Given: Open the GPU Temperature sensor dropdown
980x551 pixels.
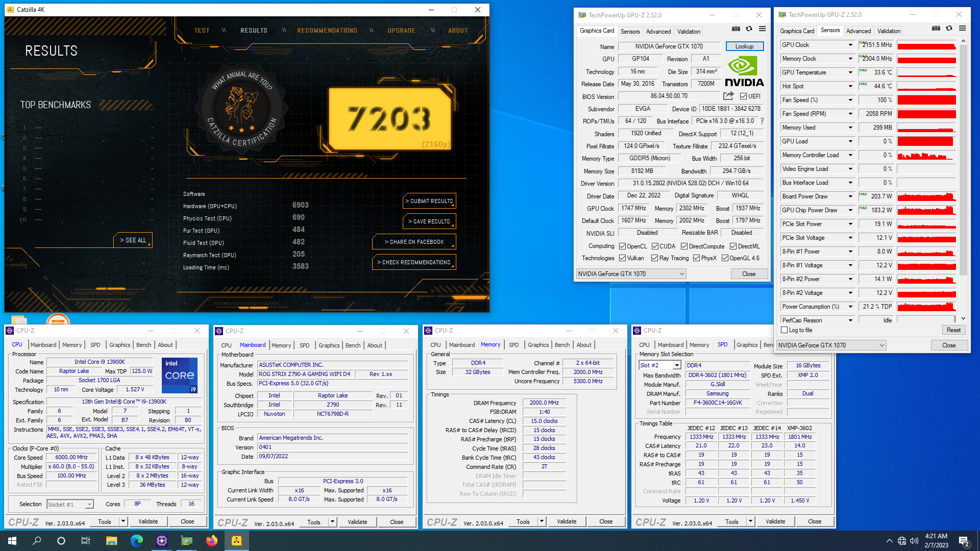Looking at the screenshot, I should (x=850, y=72).
